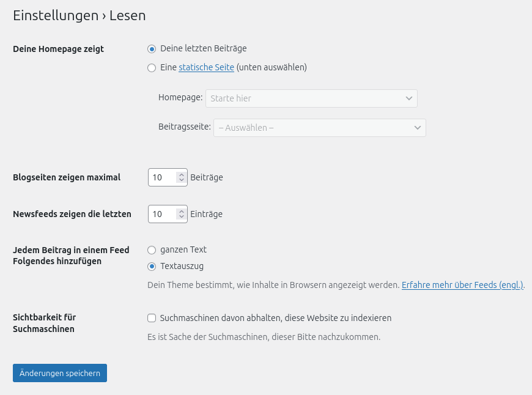
Task: Select the 'ganzen Text' feed option
Action: click(152, 250)
